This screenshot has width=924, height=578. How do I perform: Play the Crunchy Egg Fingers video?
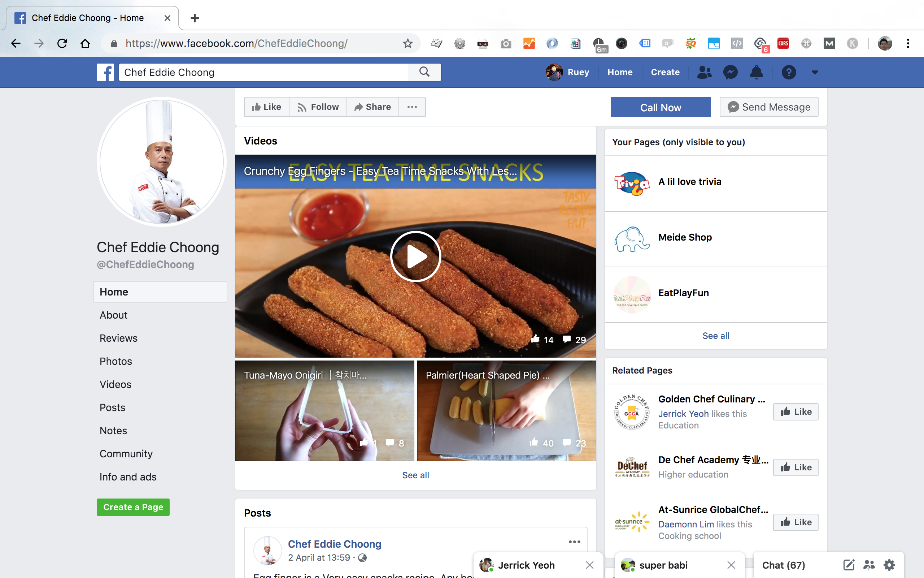coord(415,256)
